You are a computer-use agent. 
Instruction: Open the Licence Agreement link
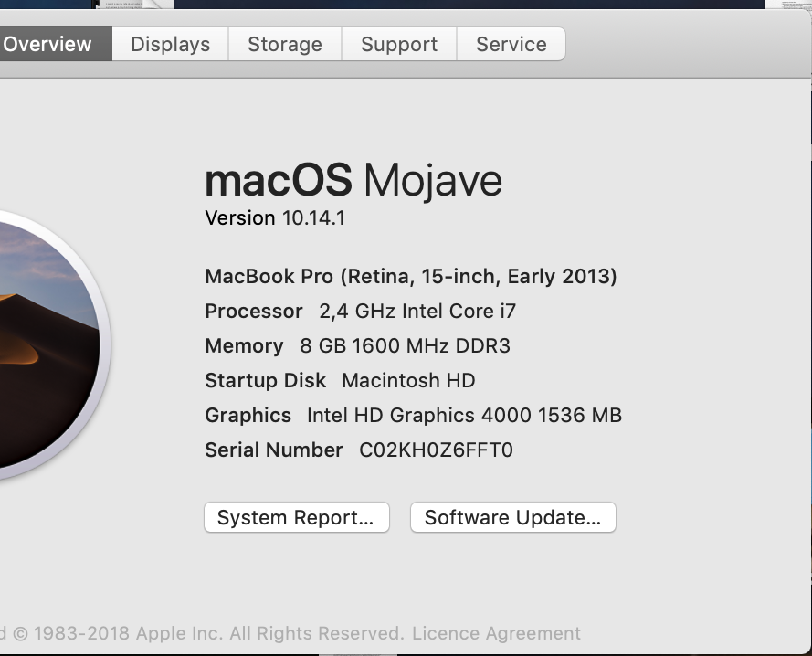[496, 633]
